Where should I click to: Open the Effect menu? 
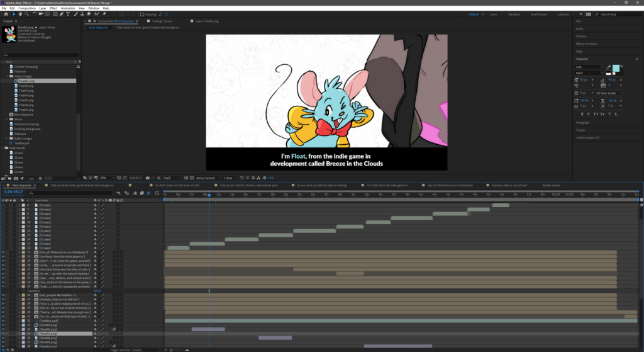[53, 8]
